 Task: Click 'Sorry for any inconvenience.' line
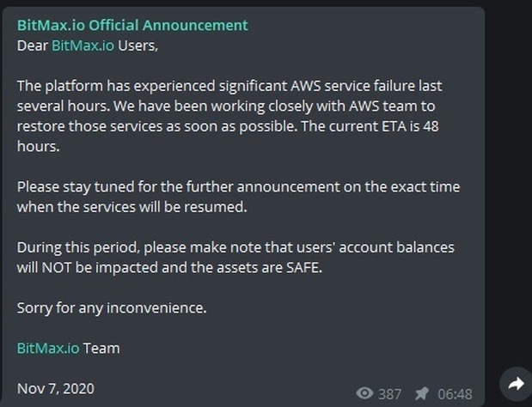point(112,308)
